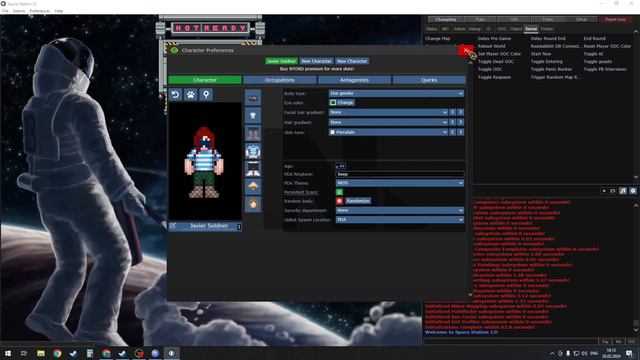The height and width of the screenshot is (360, 640).
Task: Click Delay Pre-Game in Server panel
Action: pos(494,39)
